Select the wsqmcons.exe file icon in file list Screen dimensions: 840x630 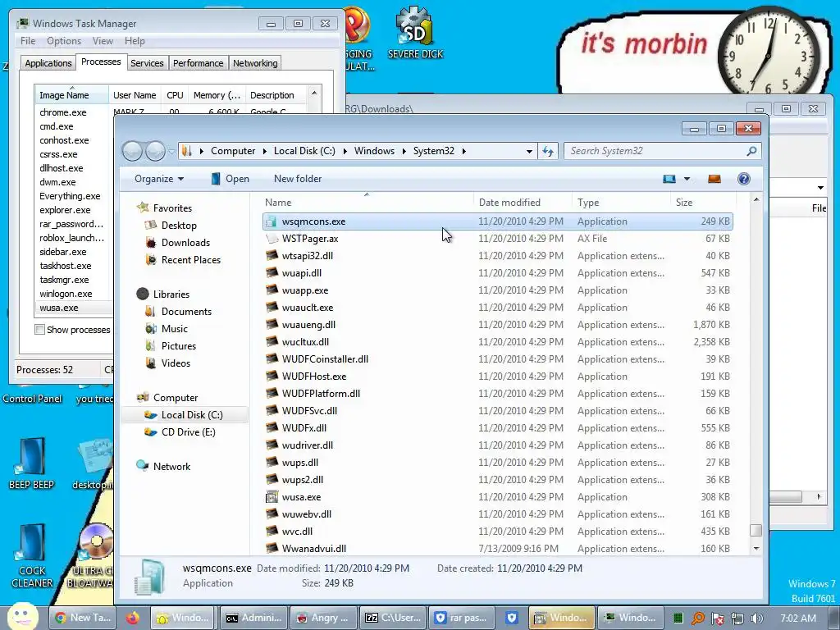pyautogui.click(x=272, y=221)
